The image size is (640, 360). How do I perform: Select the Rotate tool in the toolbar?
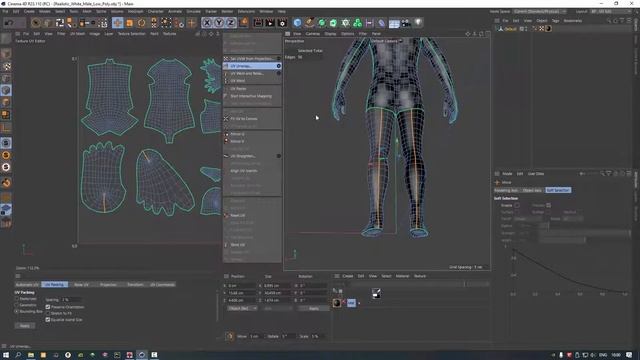[141, 23]
